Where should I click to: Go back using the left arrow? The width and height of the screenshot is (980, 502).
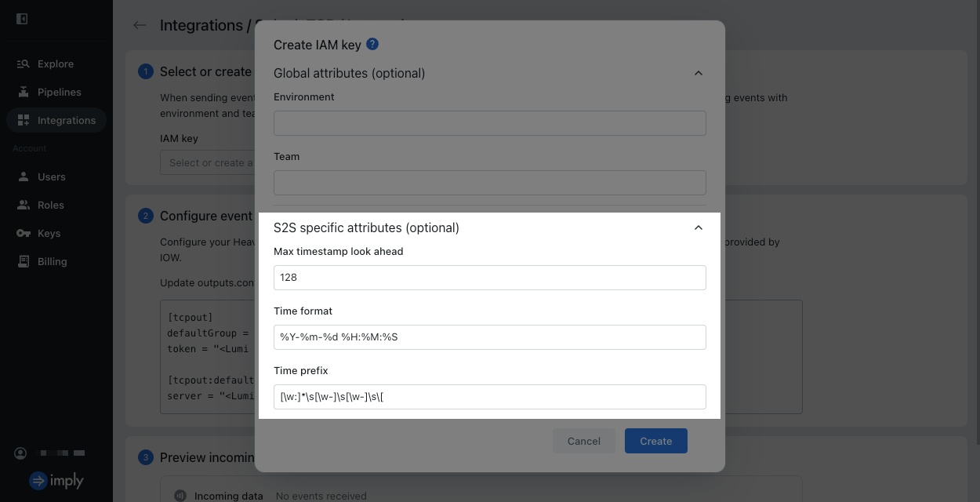[x=140, y=25]
